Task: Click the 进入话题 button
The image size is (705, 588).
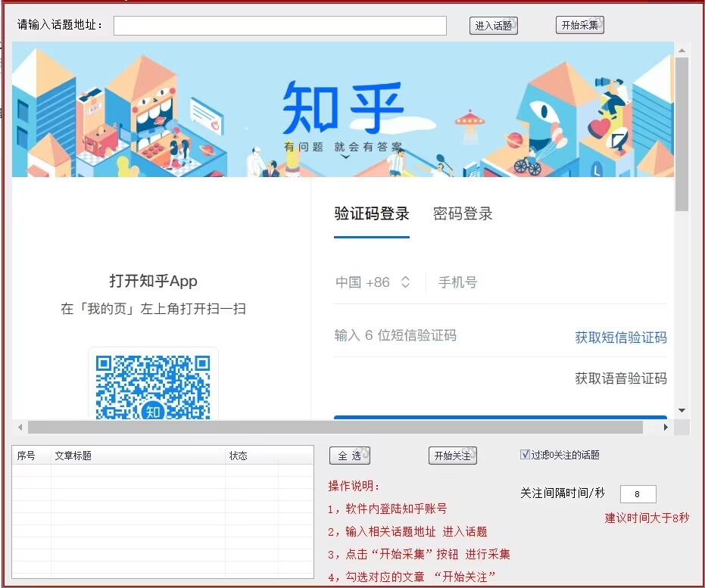Action: click(493, 26)
